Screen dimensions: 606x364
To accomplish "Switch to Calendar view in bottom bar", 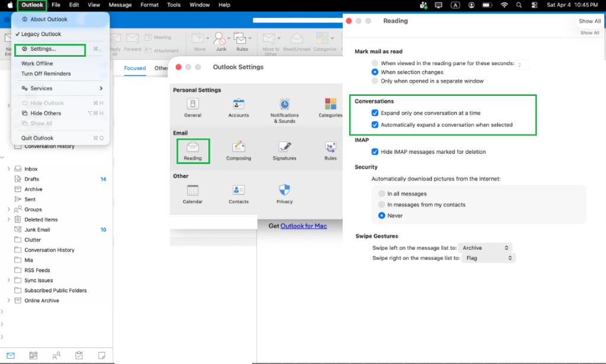I will tap(33, 356).
